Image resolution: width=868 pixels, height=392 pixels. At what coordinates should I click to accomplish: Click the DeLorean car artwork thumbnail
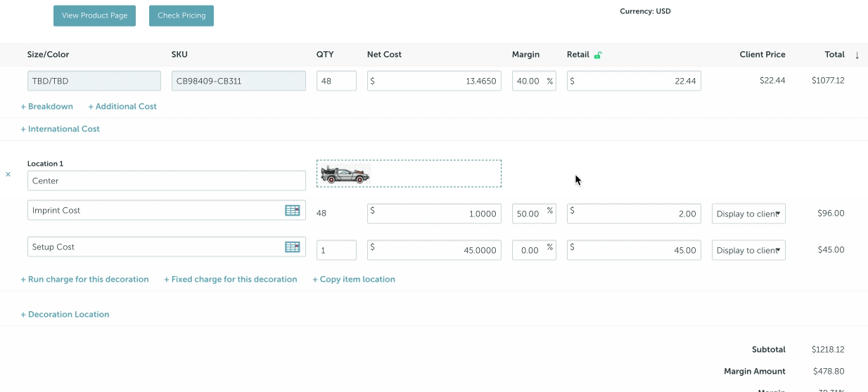click(345, 174)
